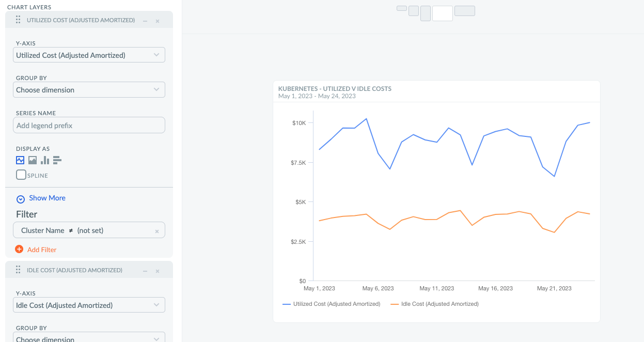Select the line chart display type
The height and width of the screenshot is (342, 644).
(x=20, y=160)
